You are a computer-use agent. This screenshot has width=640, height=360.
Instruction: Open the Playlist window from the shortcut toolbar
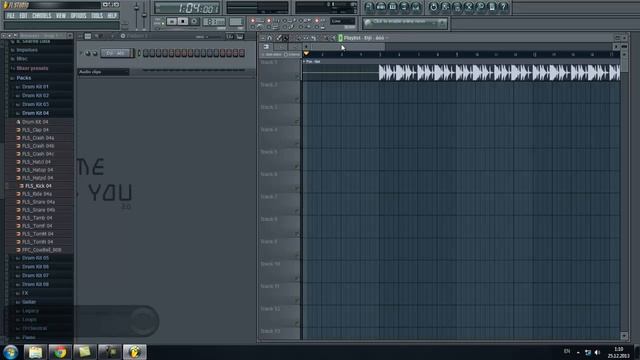point(369,7)
